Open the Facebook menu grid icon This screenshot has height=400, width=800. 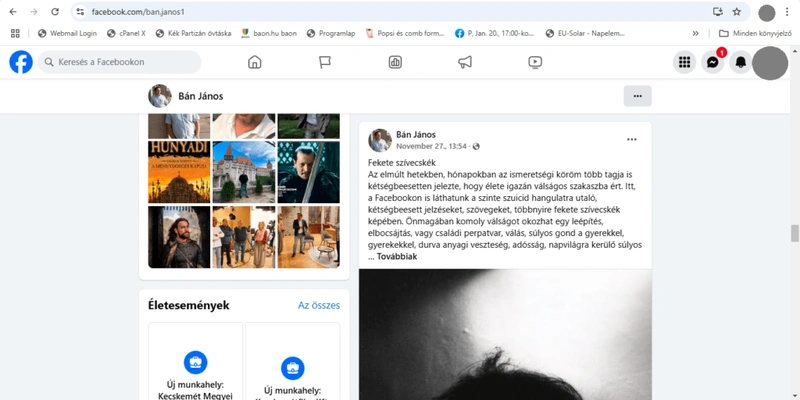pyautogui.click(x=685, y=62)
